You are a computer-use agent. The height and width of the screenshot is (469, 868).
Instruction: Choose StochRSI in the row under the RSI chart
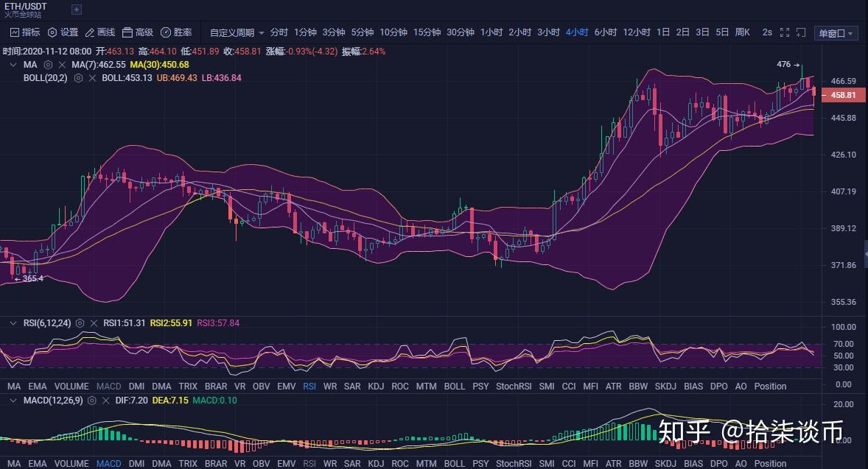click(x=514, y=387)
